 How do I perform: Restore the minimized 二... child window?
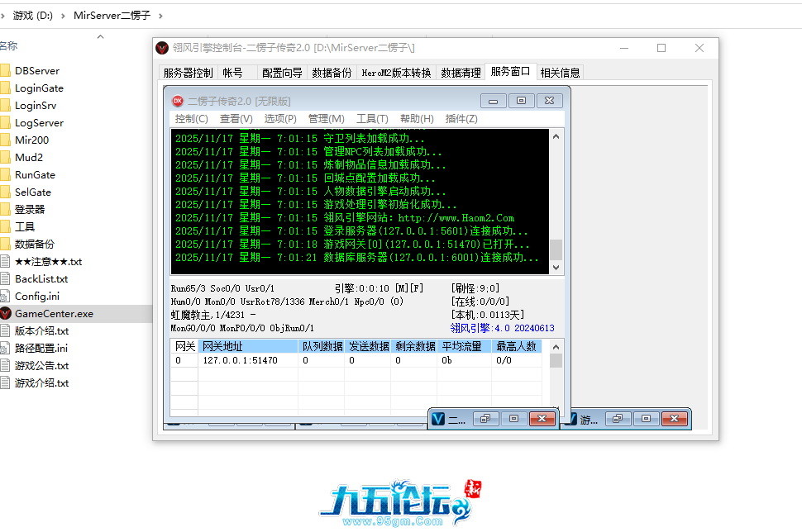[486, 419]
